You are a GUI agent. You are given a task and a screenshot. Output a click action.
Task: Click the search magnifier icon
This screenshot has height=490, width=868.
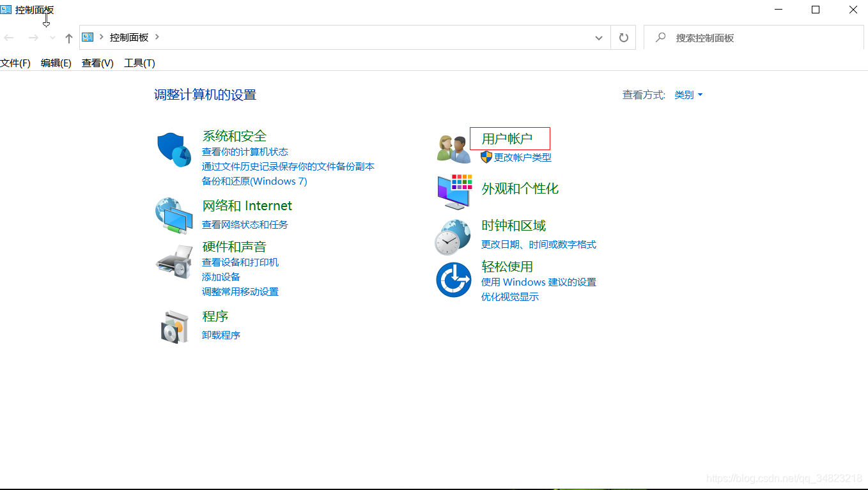(x=661, y=38)
